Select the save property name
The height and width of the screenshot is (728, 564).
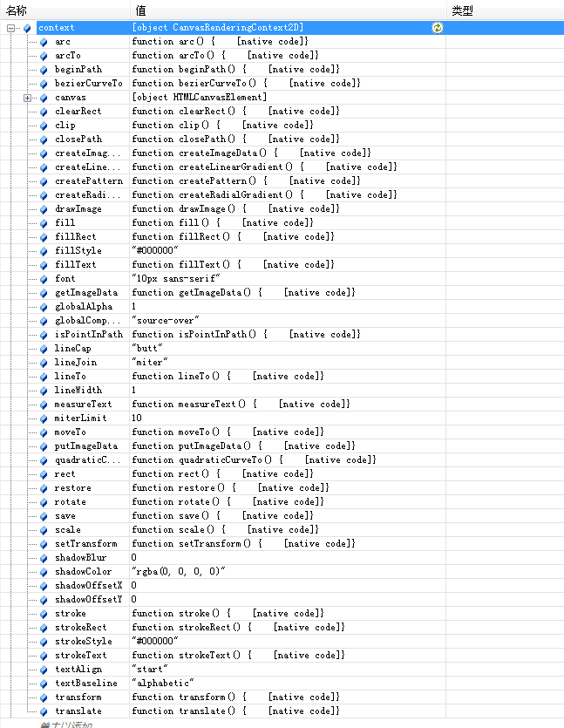[65, 516]
